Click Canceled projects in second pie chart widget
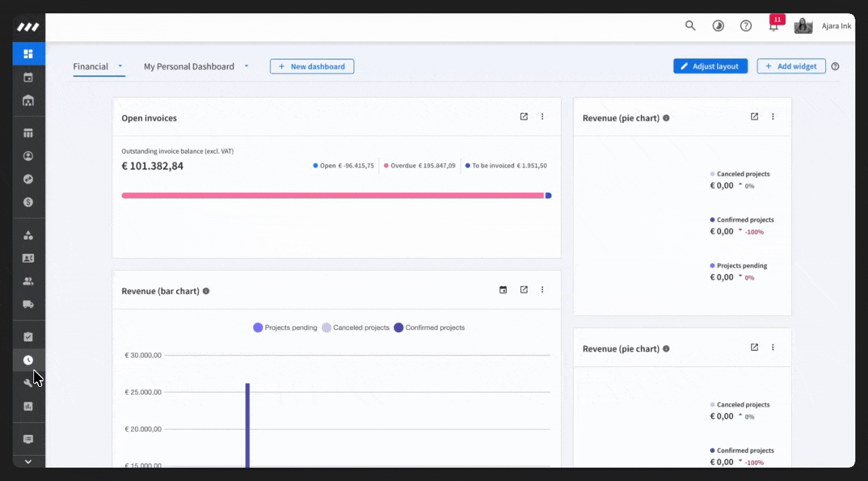This screenshot has height=481, width=868. point(740,405)
